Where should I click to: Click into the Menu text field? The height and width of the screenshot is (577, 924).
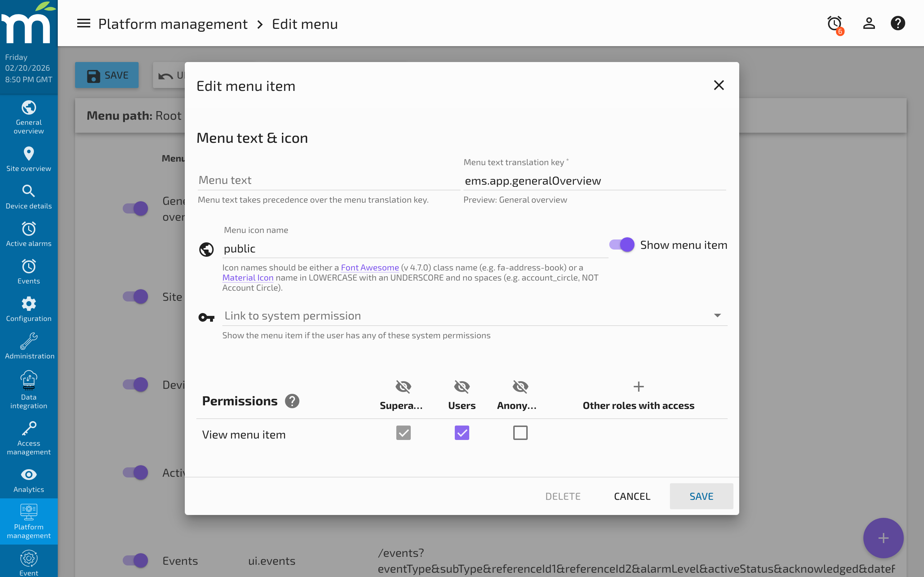(x=328, y=180)
